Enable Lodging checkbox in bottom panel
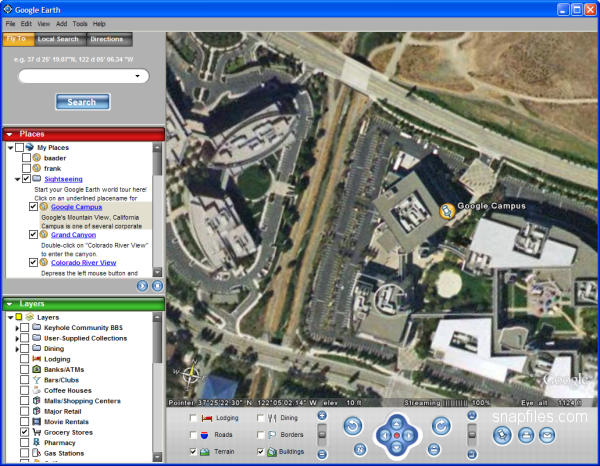Image resolution: width=600 pixels, height=466 pixels. coord(194,418)
